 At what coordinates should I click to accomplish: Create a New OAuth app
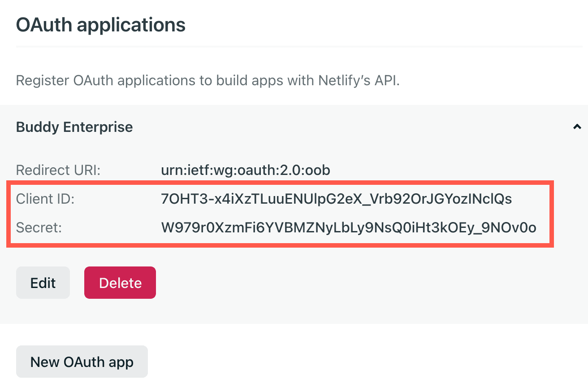(x=82, y=362)
